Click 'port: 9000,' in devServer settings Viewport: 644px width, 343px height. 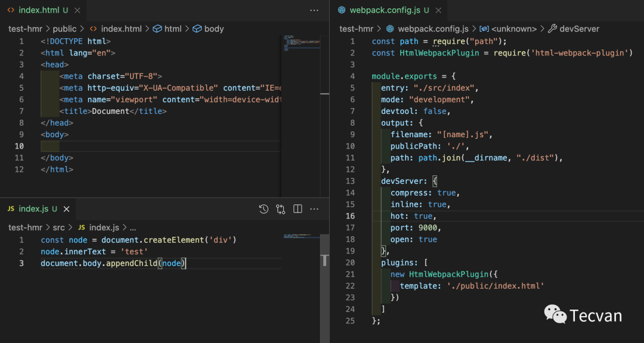point(415,227)
